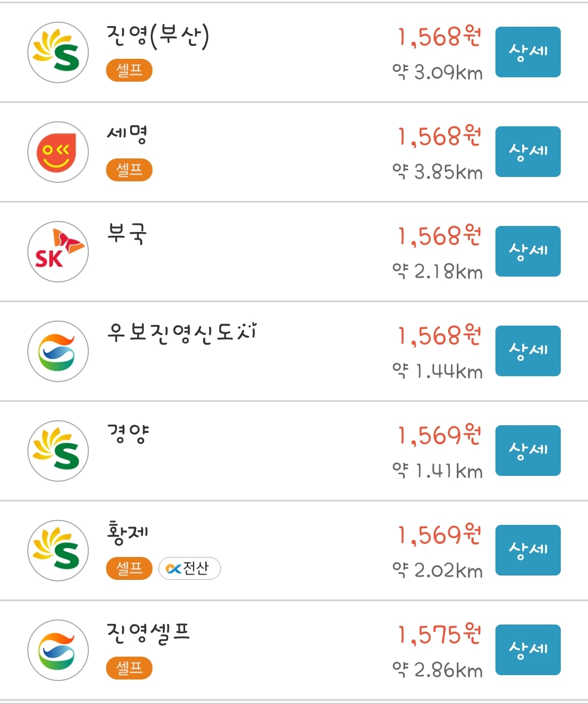Open 상세 details for 황제 station
Screen dimensions: 588x704
pyautogui.click(x=528, y=550)
